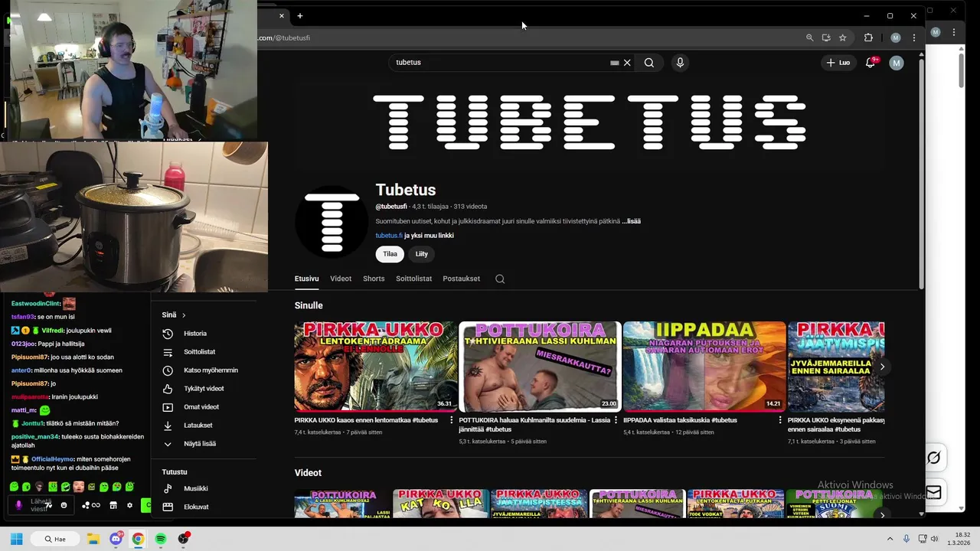
Task: Click Liity join button
Action: (422, 254)
